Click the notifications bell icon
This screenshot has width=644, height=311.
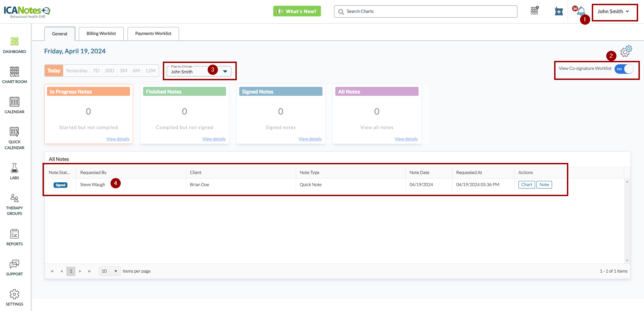581,11
